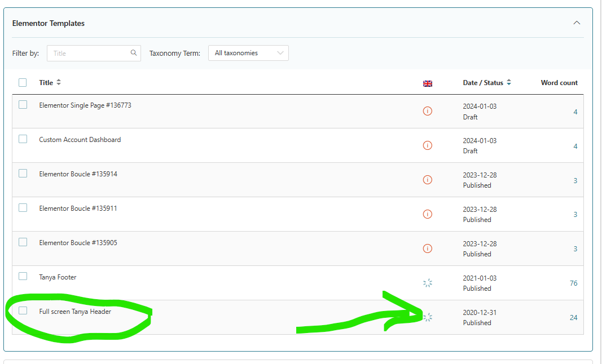Click the search magnifier in Title filter

tap(134, 53)
